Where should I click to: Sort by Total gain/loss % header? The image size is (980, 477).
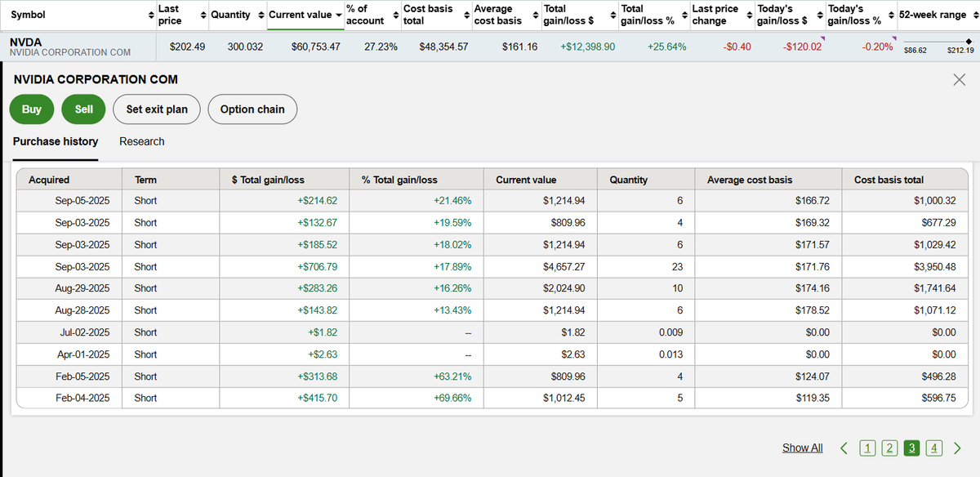click(648, 15)
